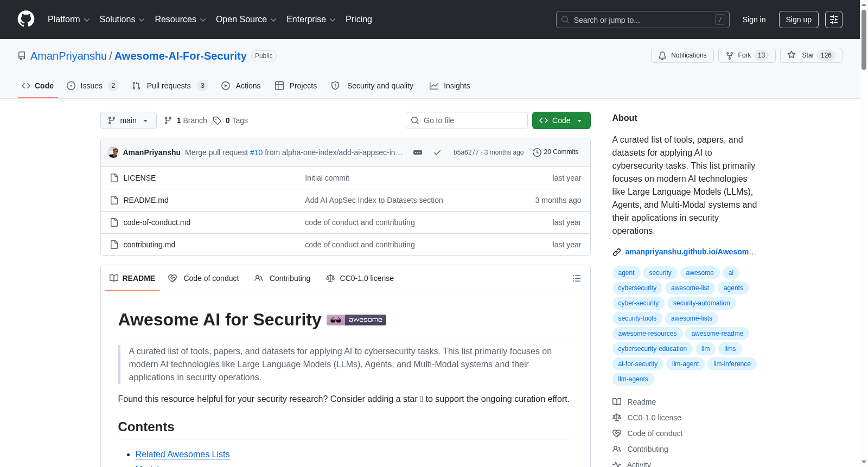Switch to the Actions tab
868x467 pixels.
pyautogui.click(x=241, y=86)
